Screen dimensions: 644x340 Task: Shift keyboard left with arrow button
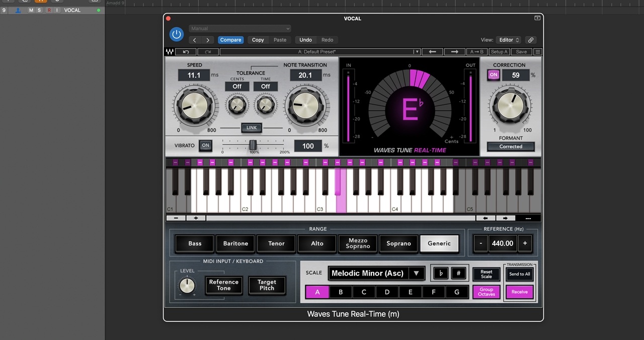[x=486, y=218]
